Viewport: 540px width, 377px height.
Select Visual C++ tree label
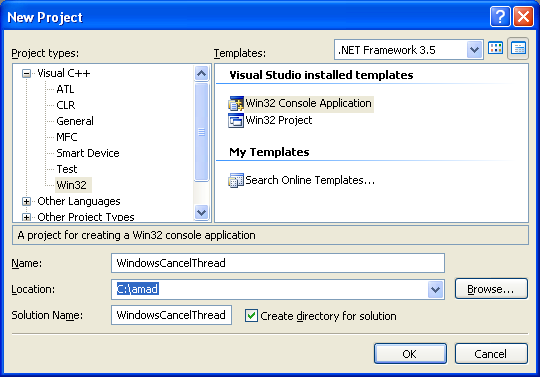click(64, 73)
